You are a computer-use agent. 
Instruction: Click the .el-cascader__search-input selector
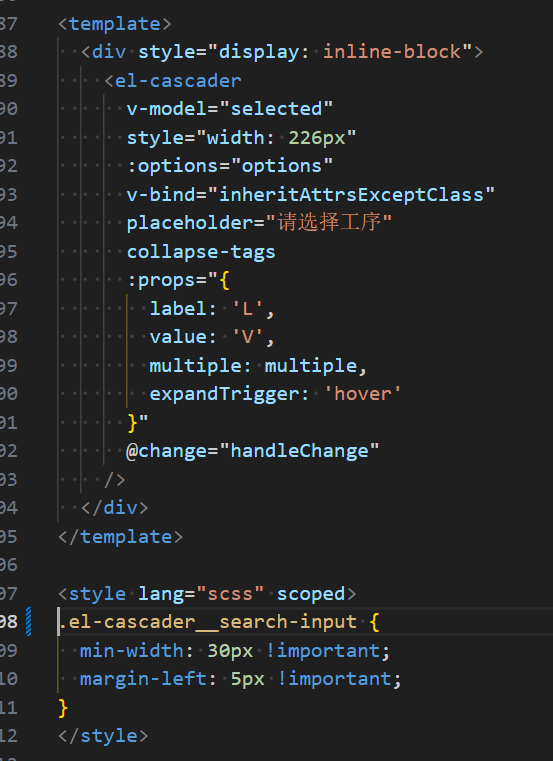[208, 622]
